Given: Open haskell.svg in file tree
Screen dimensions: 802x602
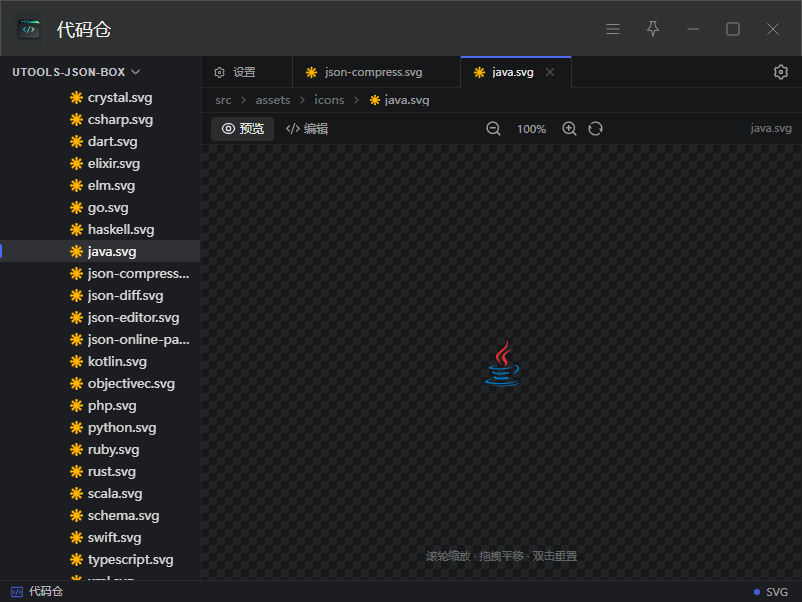Looking at the screenshot, I should [100, 230].
